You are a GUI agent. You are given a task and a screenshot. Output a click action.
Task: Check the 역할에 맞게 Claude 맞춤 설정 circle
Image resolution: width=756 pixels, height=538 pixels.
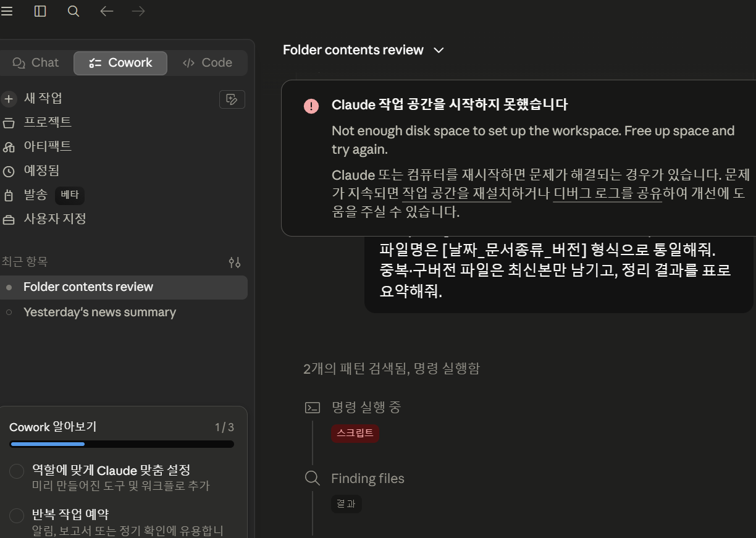click(x=17, y=471)
